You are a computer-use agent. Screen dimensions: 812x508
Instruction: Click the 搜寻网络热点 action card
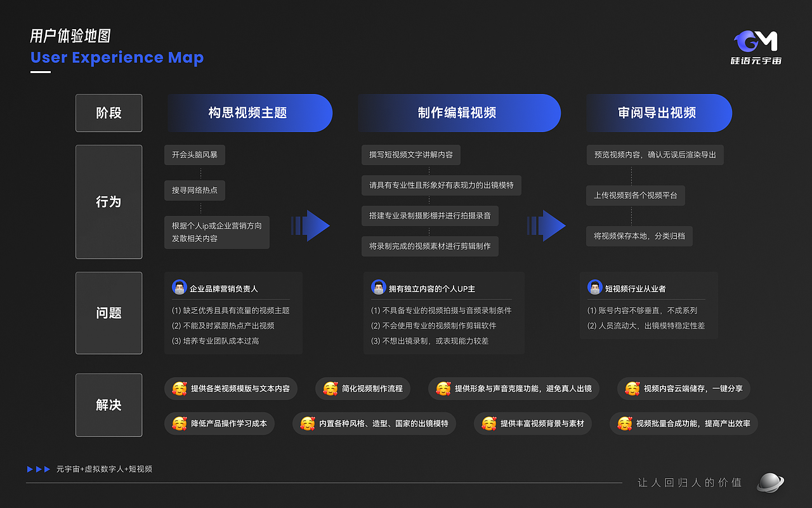195,190
